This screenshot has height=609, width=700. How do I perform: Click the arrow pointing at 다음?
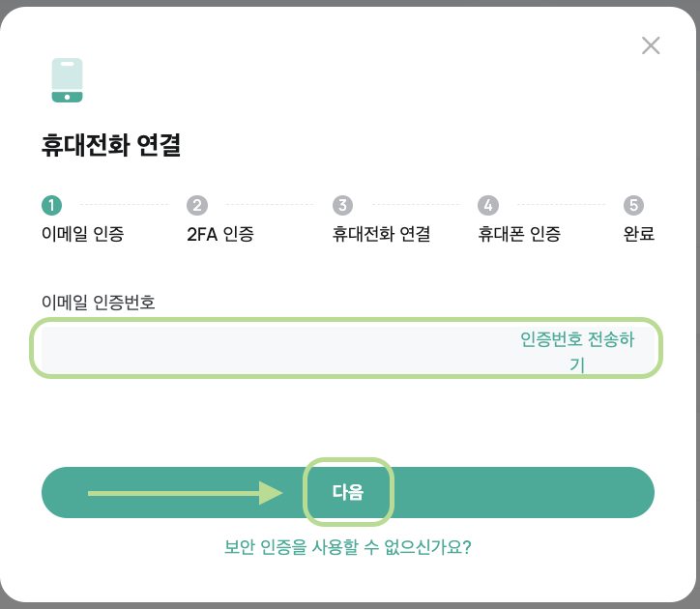click(x=186, y=493)
